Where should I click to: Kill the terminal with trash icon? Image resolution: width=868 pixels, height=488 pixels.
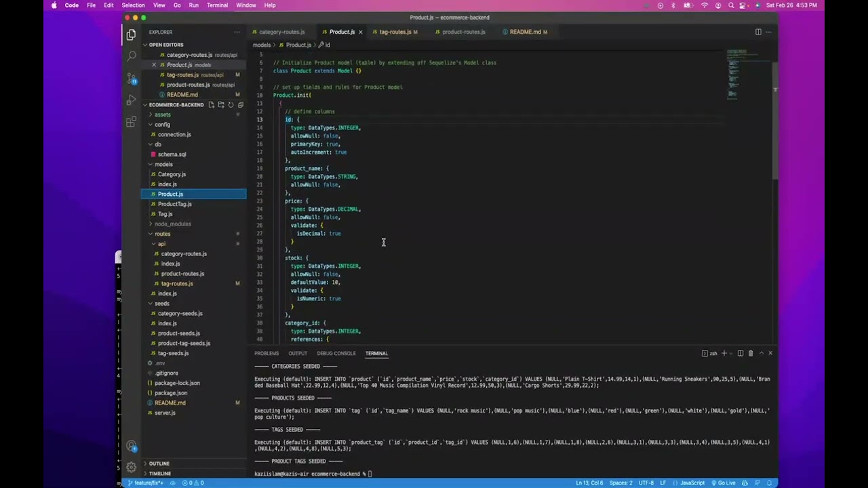[x=751, y=353]
